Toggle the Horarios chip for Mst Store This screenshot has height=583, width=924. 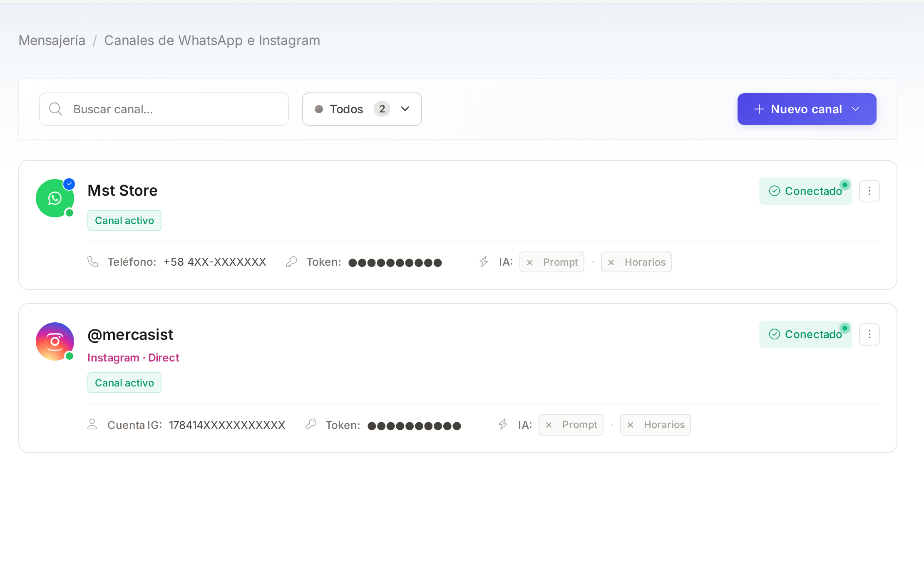pyautogui.click(x=636, y=262)
